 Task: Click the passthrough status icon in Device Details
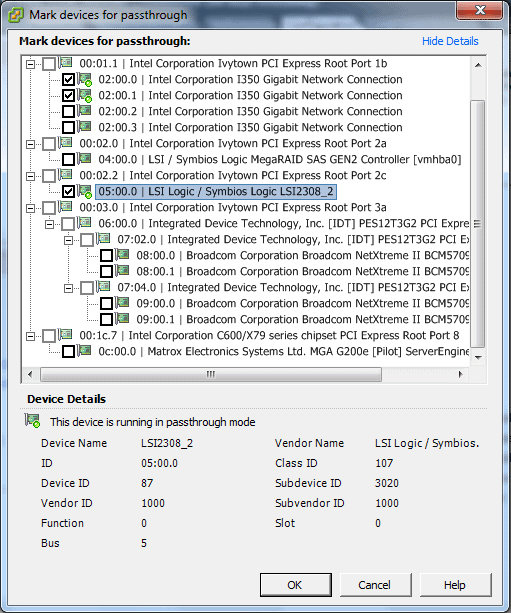32,421
